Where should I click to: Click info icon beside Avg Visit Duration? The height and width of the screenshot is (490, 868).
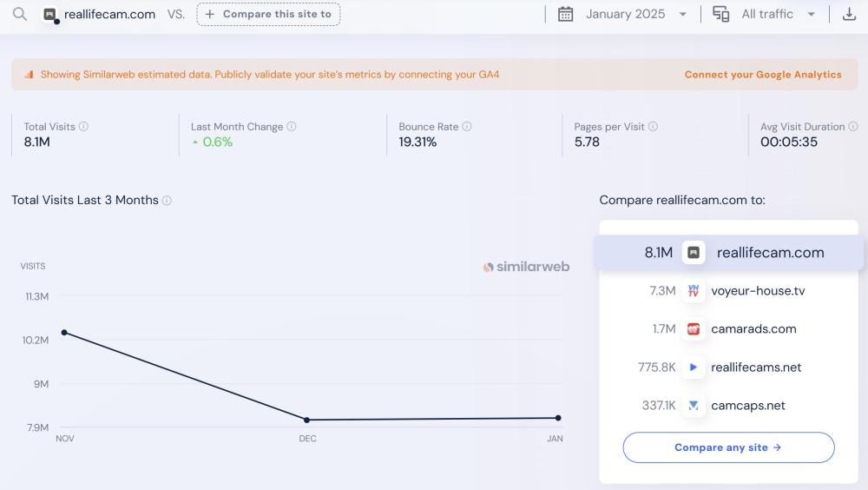click(x=853, y=127)
